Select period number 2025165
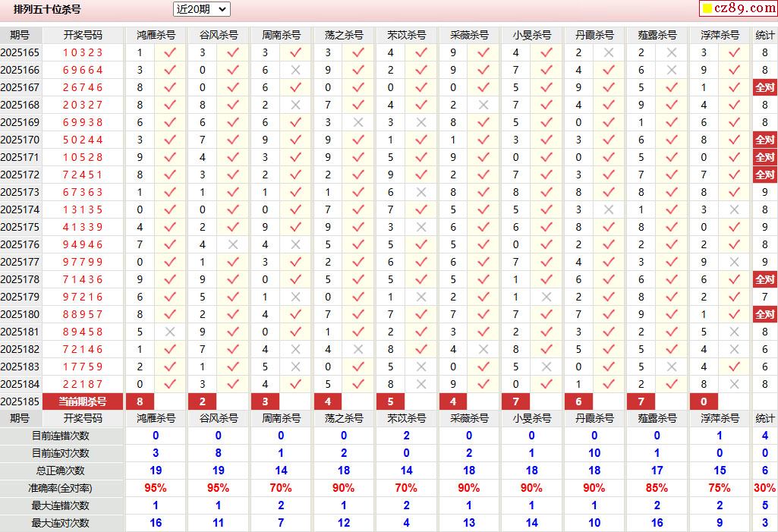Viewport: 778px width, 532px height. pos(20,52)
